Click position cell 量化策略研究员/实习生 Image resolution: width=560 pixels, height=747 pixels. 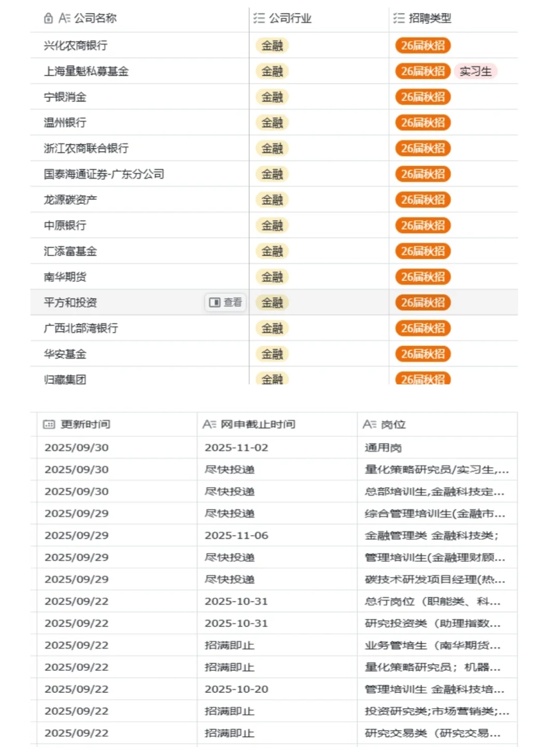tap(437, 469)
